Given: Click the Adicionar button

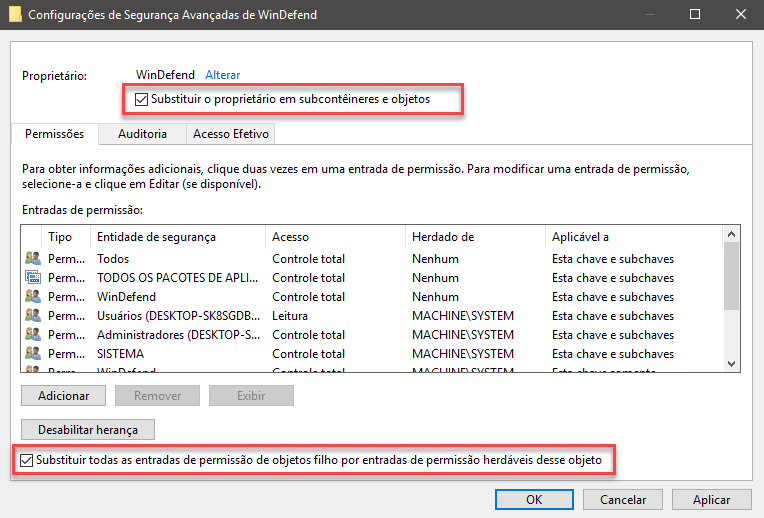Looking at the screenshot, I should 63,396.
